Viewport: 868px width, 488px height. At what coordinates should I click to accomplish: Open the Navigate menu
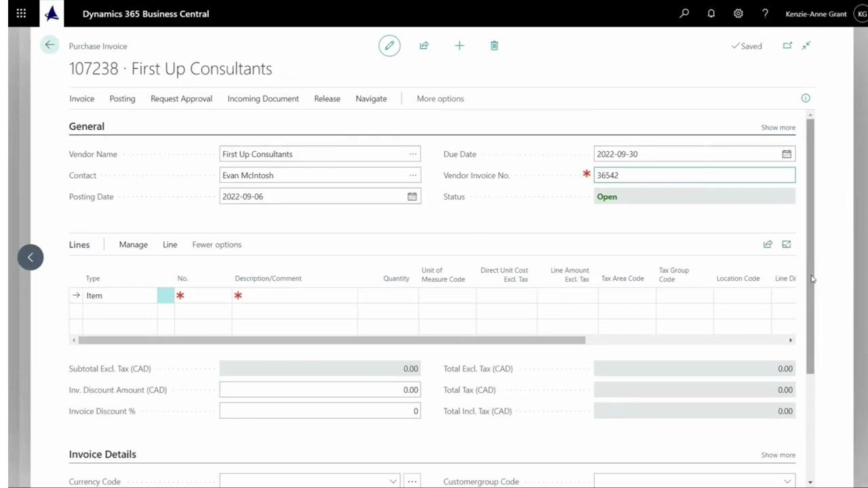(x=371, y=98)
